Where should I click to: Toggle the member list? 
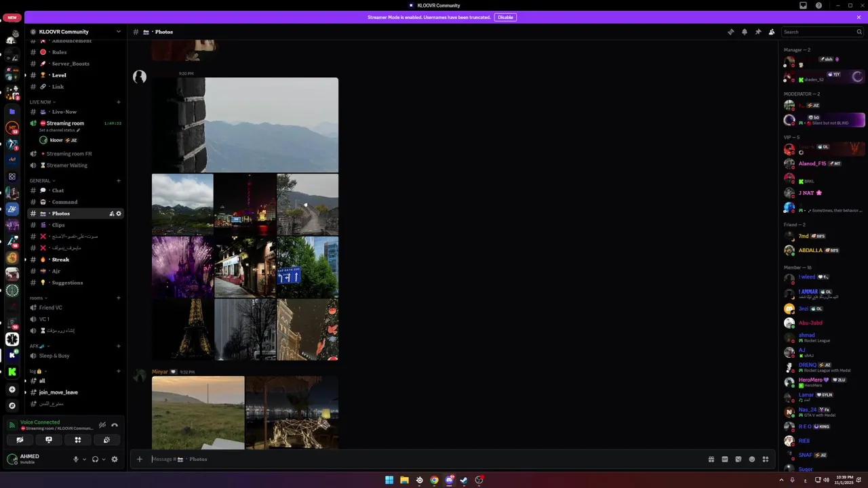click(x=772, y=32)
